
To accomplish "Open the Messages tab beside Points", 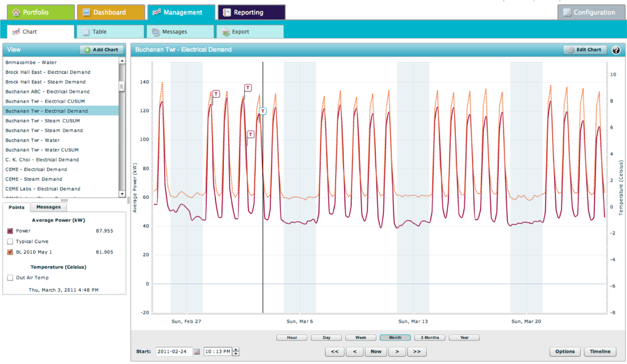I will [48, 207].
